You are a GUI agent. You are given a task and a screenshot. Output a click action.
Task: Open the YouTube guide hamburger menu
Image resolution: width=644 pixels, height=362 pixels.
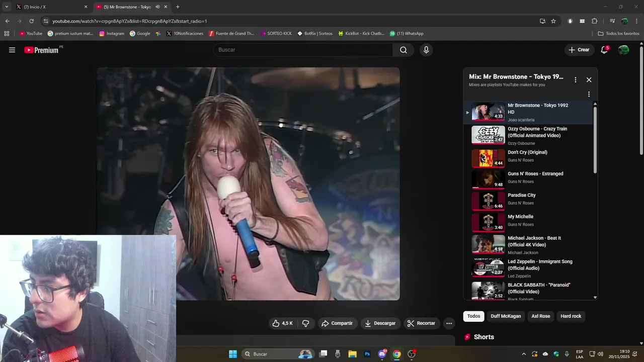tap(12, 50)
